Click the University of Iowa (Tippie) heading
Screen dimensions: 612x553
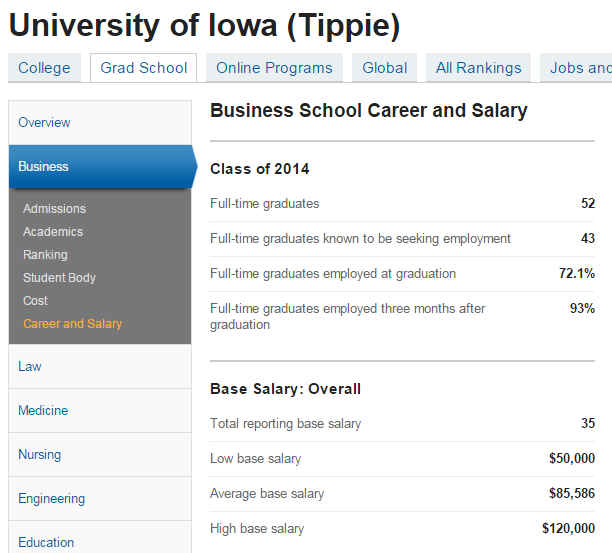coord(205,25)
